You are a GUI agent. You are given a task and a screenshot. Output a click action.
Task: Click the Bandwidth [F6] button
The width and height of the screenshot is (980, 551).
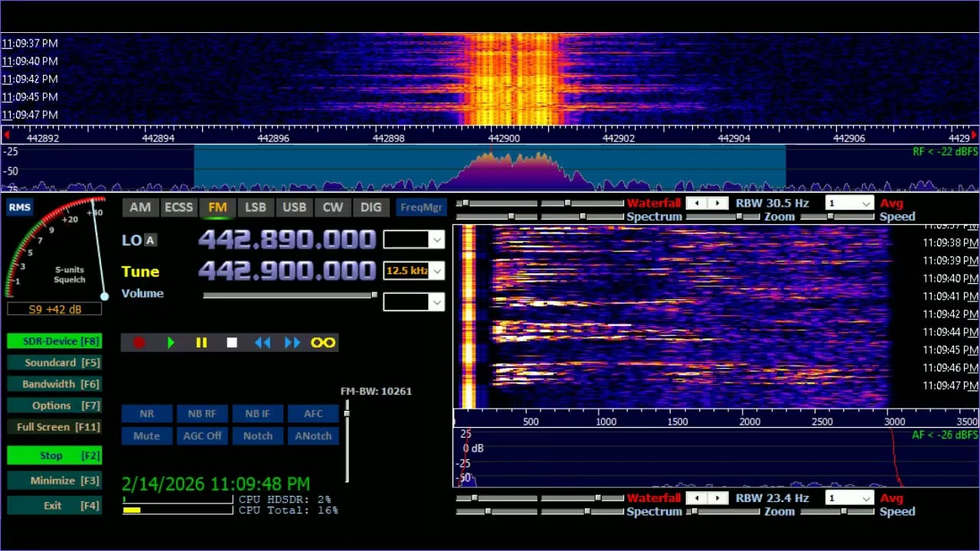click(x=54, y=384)
